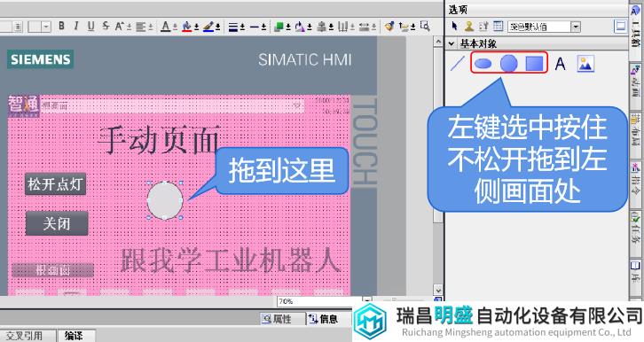Select the Line tool in basic objects

458,63
